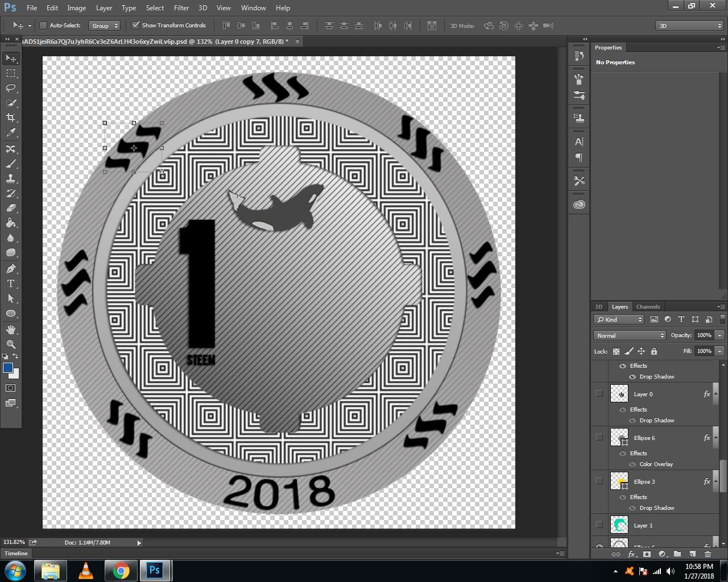This screenshot has width=728, height=582.
Task: Hide Ellipse 3 Drop Shadow effect
Action: click(632, 508)
